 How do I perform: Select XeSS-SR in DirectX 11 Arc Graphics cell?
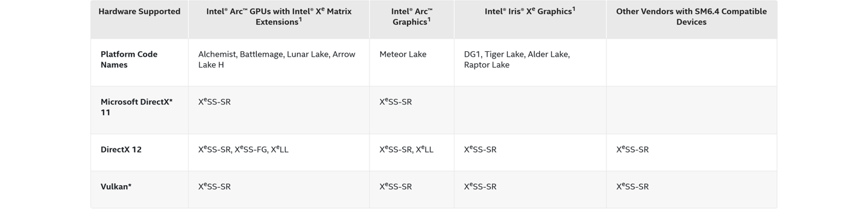click(x=395, y=101)
